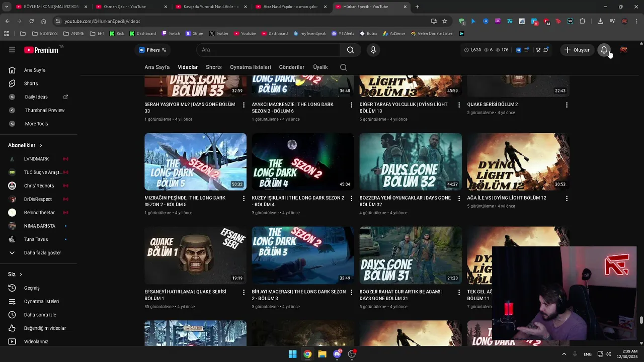Viewport: 644px width, 362px height.
Task: Open QUAKE BÖLÜM 1 thumbnail
Action: (195, 255)
